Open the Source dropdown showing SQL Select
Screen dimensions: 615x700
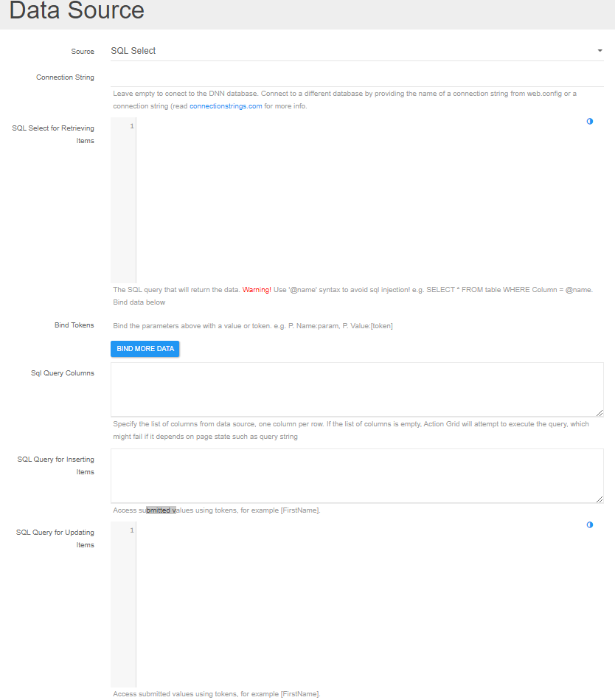(354, 50)
